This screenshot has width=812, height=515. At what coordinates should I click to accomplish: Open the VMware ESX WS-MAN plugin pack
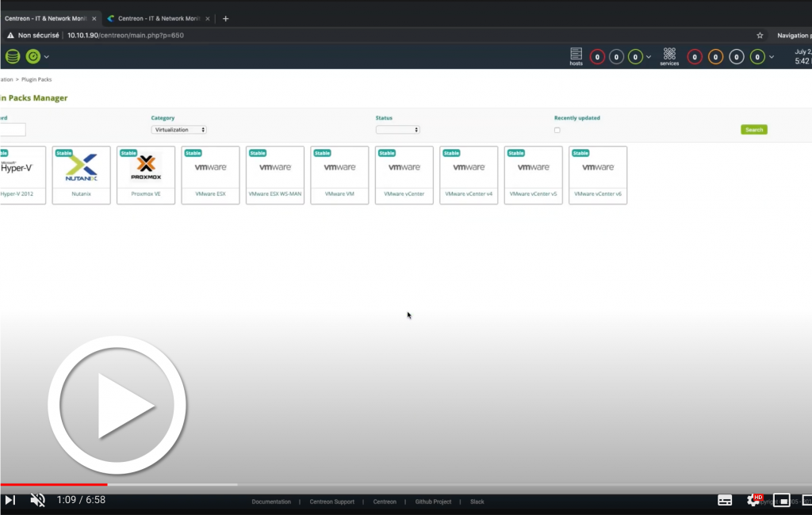275,175
